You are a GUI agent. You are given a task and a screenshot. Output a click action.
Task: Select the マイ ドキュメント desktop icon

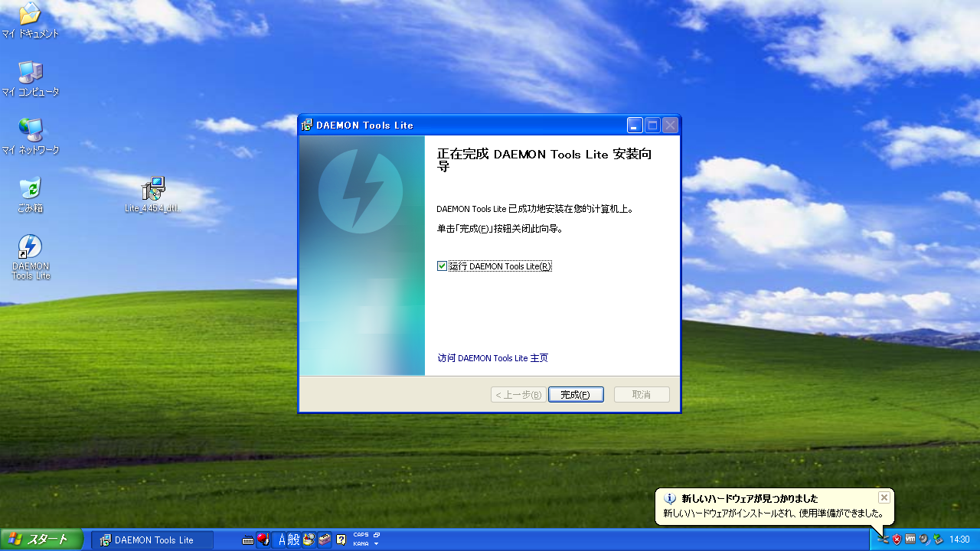click(x=31, y=21)
